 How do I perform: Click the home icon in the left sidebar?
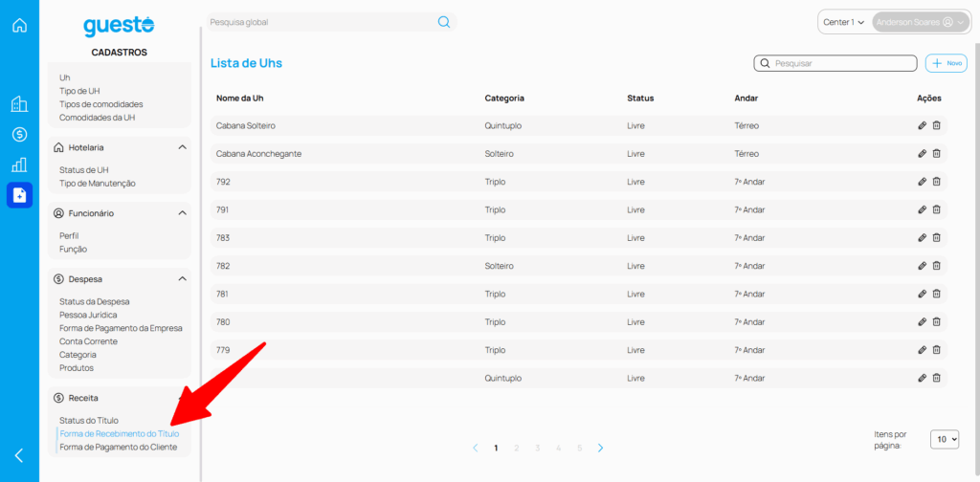pos(19,25)
